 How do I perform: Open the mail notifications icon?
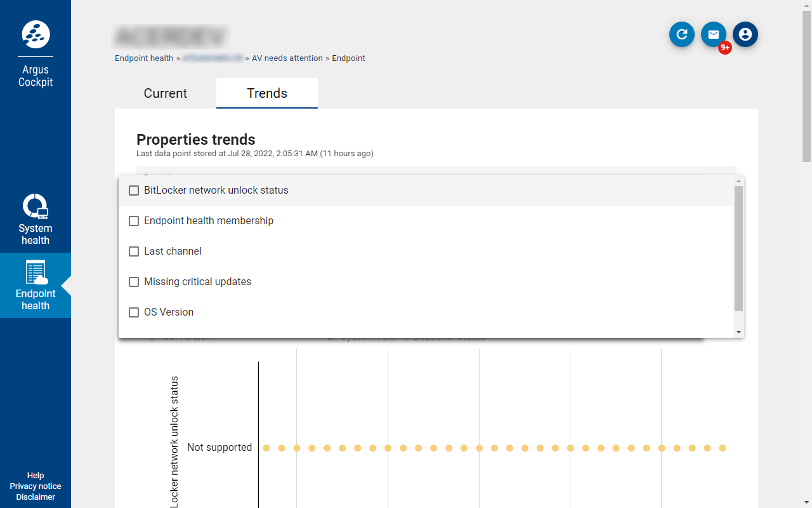[x=714, y=34]
